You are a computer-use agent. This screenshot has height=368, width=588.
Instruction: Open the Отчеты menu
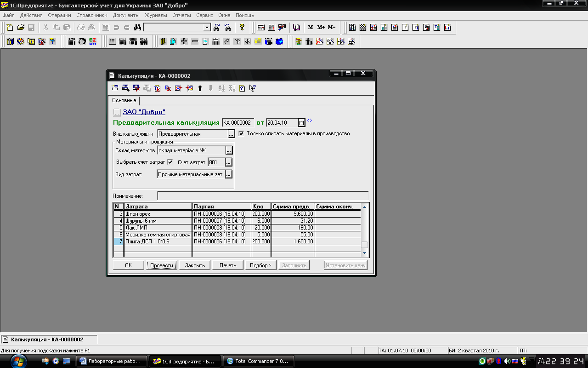click(x=181, y=15)
